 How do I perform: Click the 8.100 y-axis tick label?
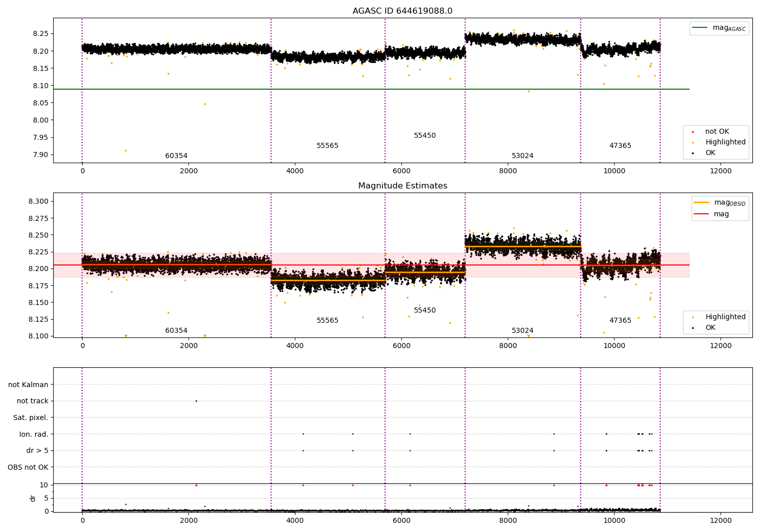[39, 336]
